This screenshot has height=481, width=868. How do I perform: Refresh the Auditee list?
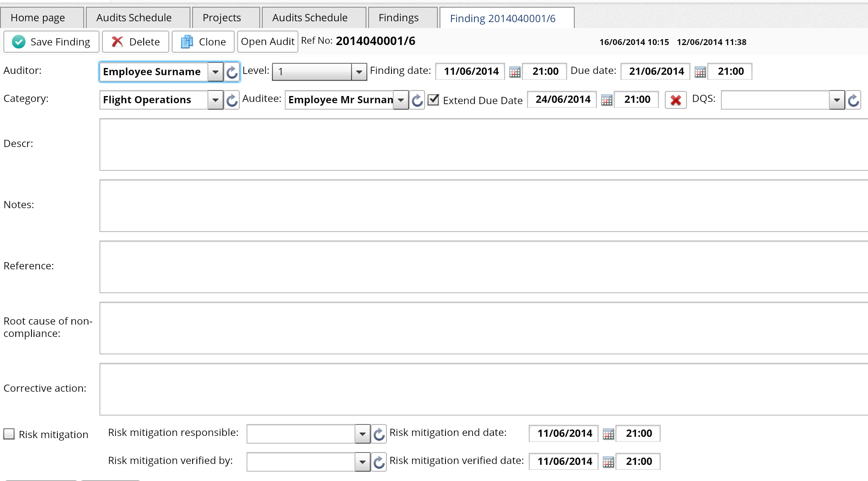tap(417, 100)
